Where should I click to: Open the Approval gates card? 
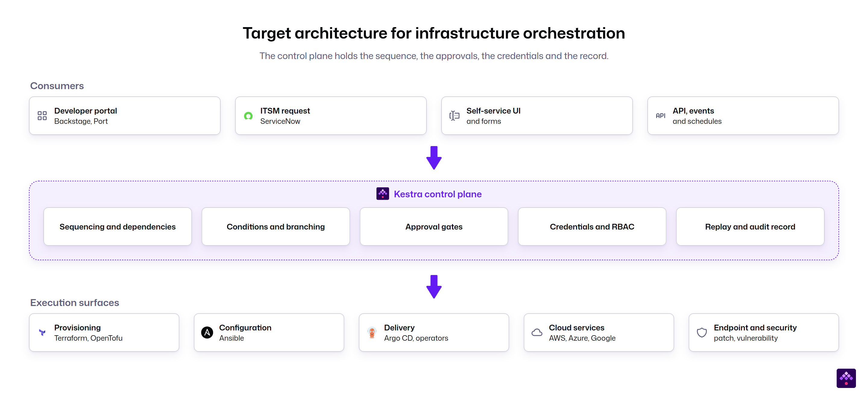tap(434, 227)
